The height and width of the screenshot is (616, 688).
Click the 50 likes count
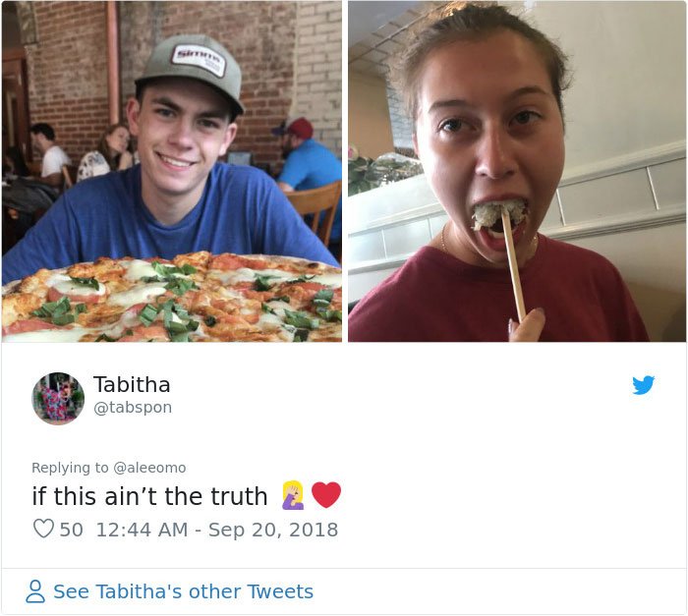[x=71, y=530]
